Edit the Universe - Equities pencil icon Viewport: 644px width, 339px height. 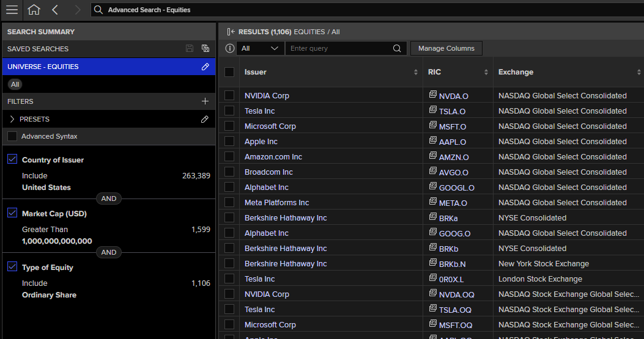click(205, 67)
